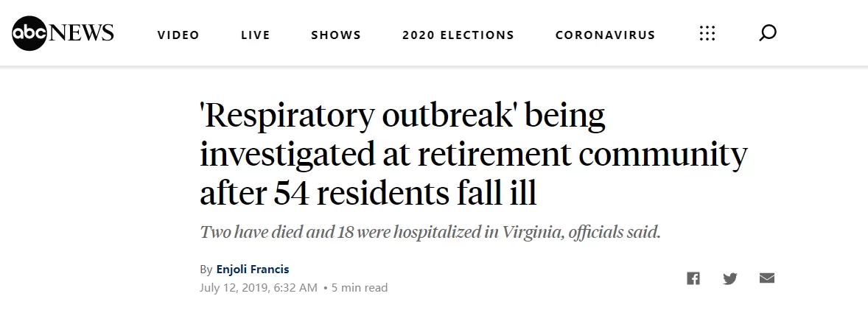Click the '54 residents fall ill' headline line
Viewport: 868px width, 310px height.
pos(405,193)
